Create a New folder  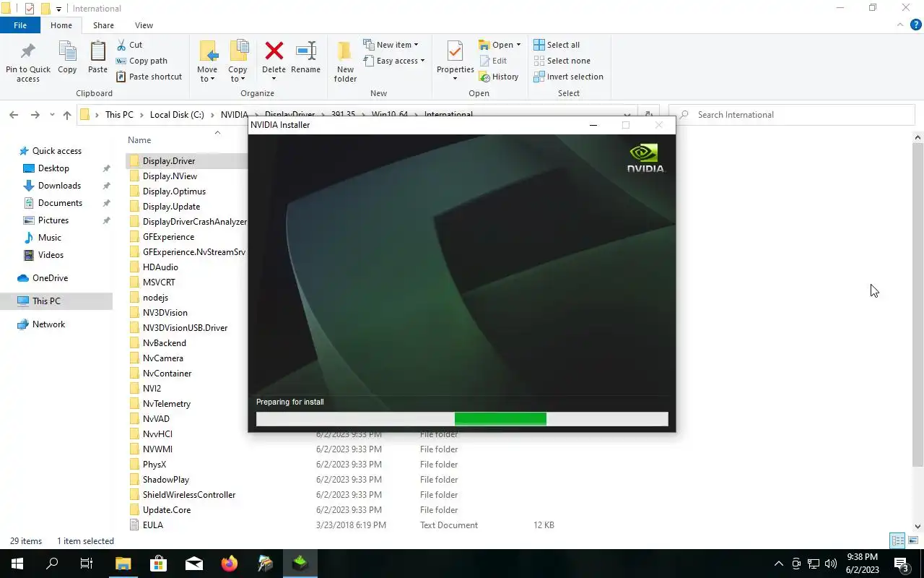tap(345, 61)
